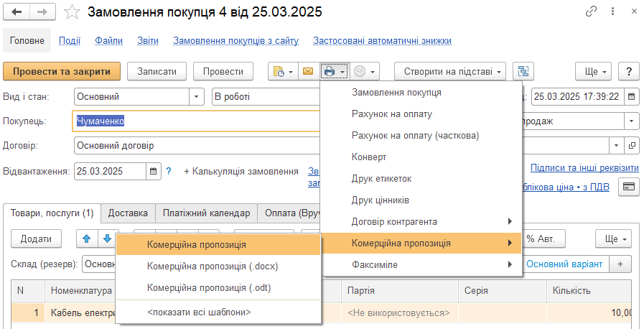Open the Ще menu in the goods table toolbar
Image resolution: width=644 pixels, height=329 pixels.
coord(614,238)
